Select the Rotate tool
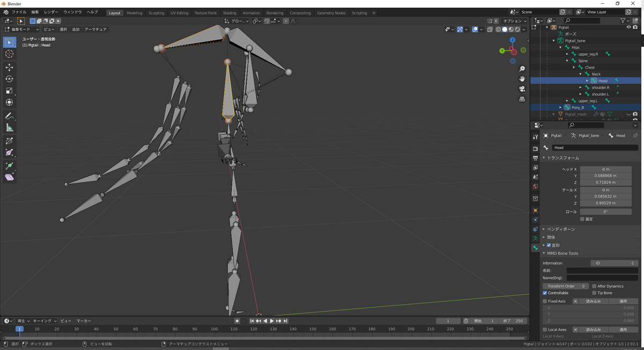Viewport: 644px width, 350px height. point(9,79)
